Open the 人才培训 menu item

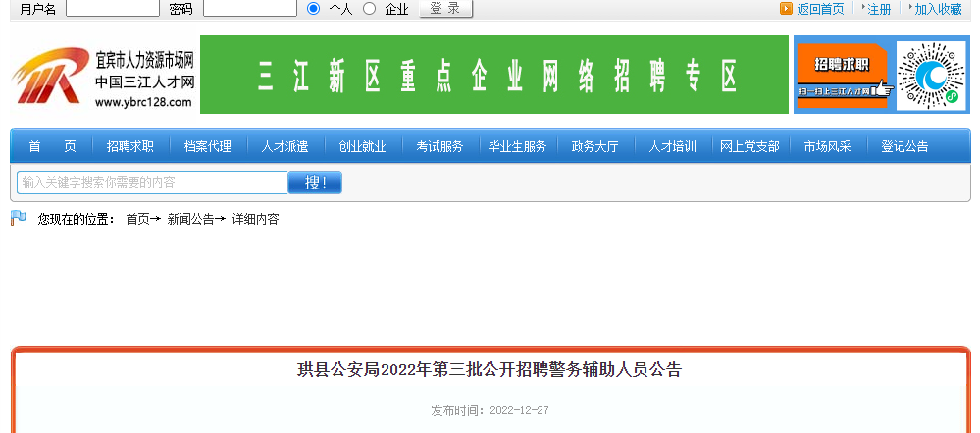point(673,146)
